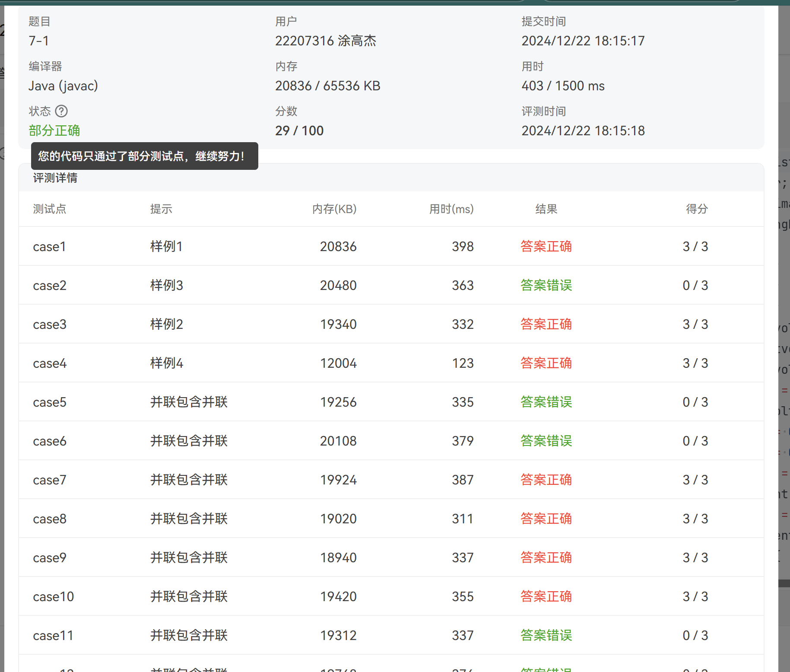Click the 评测详情 section header
The width and height of the screenshot is (790, 672).
coord(55,178)
